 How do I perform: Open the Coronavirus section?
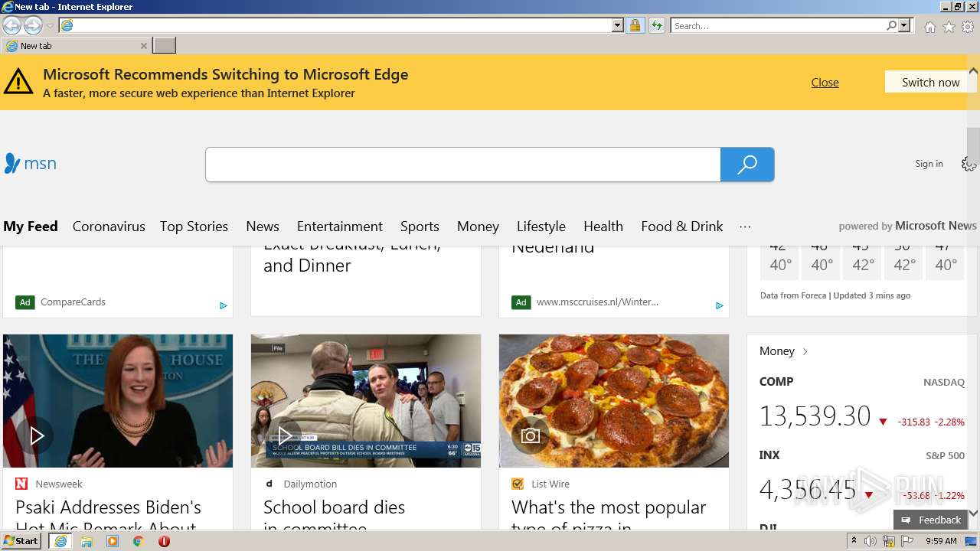pyautogui.click(x=109, y=227)
